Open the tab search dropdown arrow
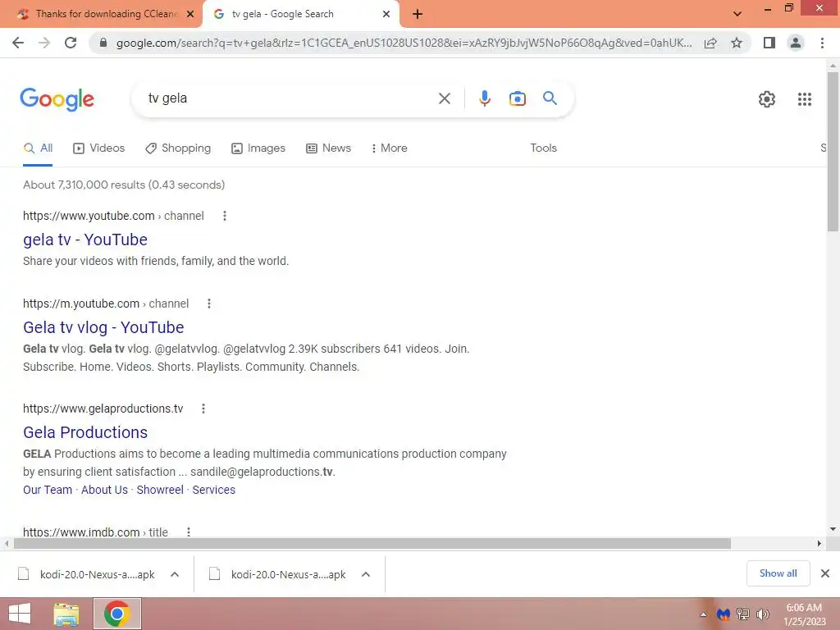This screenshot has height=630, width=840. coord(737,14)
